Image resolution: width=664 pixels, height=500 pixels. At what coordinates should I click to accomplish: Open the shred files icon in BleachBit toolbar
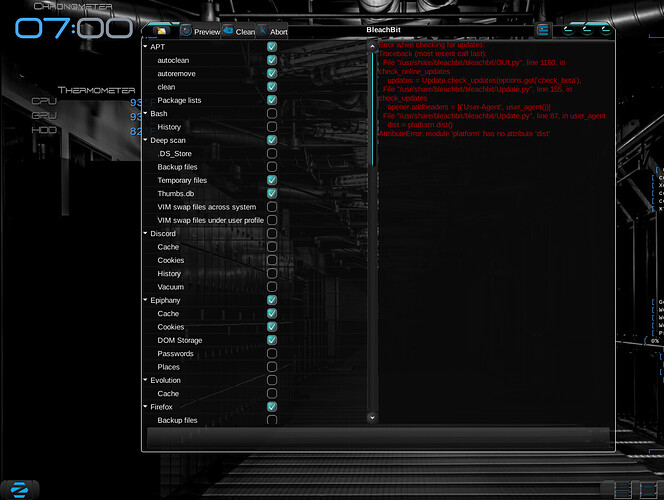point(161,31)
